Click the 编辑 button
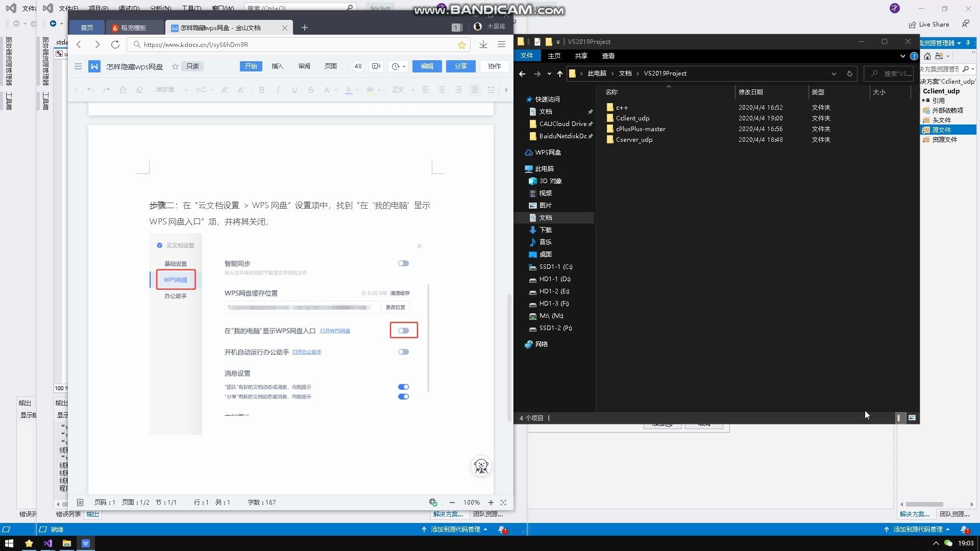This screenshot has width=980, height=551. (x=427, y=66)
